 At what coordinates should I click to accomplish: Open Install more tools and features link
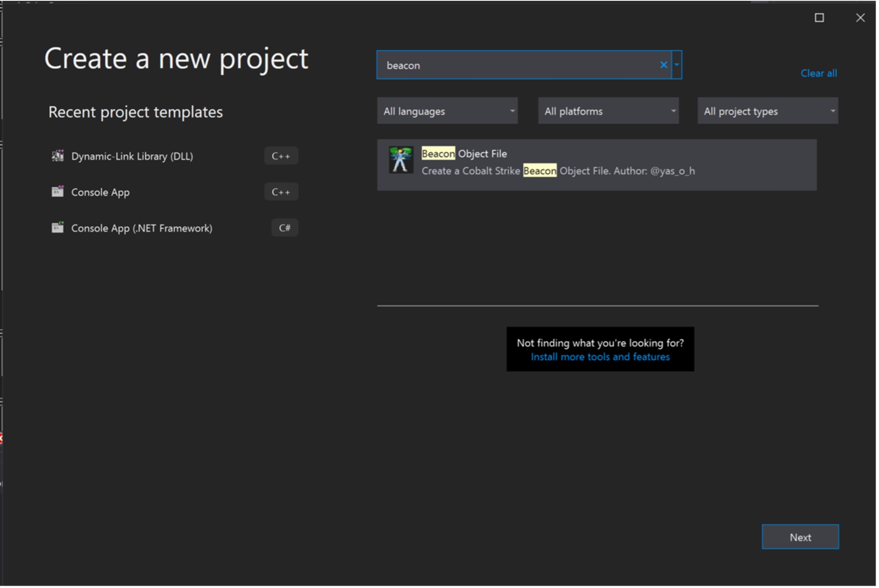tap(600, 357)
